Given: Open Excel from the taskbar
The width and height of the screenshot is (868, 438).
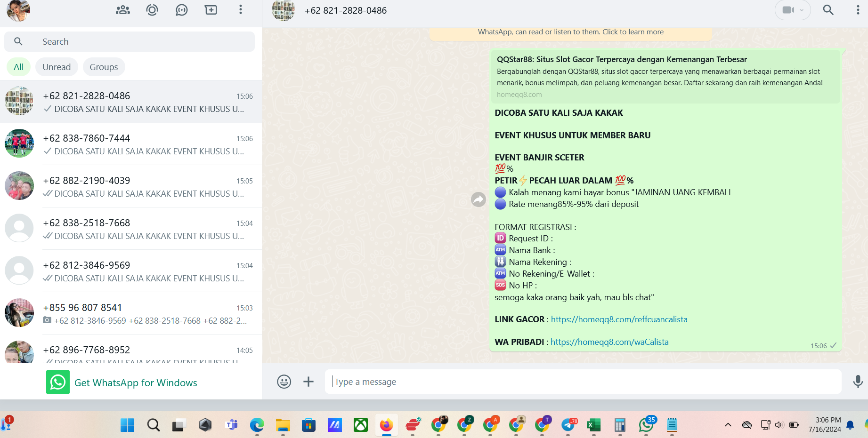Looking at the screenshot, I should tap(594, 425).
